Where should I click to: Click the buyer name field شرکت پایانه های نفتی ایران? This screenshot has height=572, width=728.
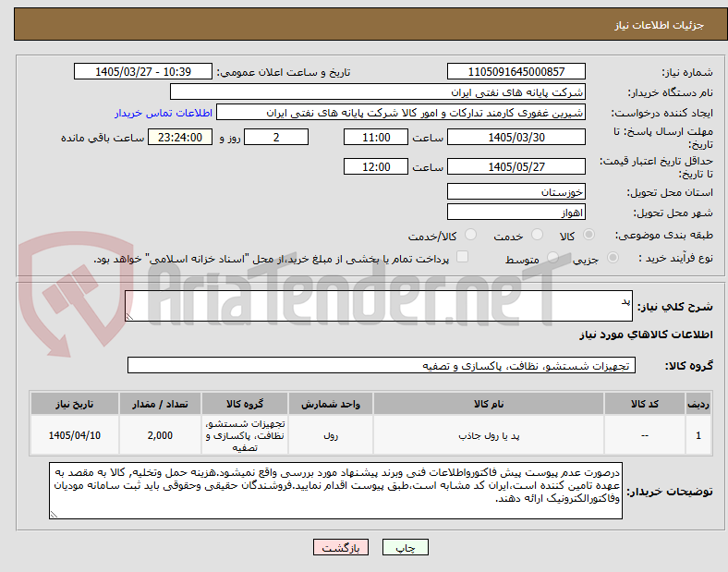[x=378, y=91]
